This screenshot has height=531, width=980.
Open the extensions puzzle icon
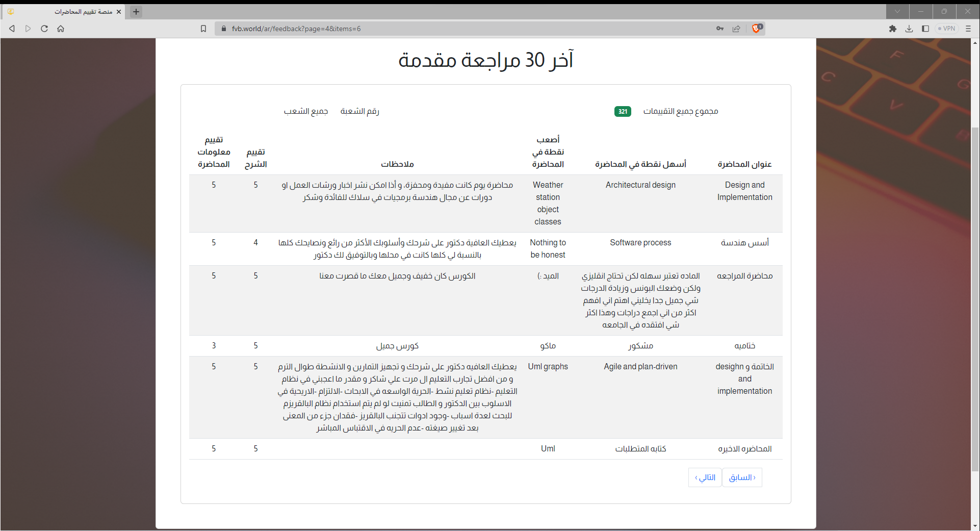[x=893, y=29]
